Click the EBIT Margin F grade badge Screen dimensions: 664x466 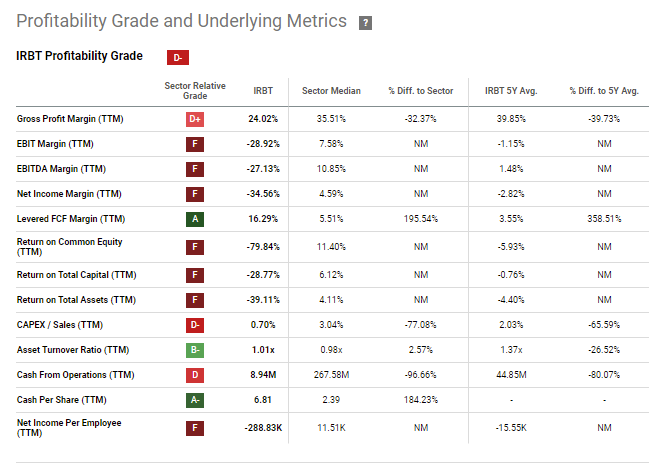click(195, 143)
